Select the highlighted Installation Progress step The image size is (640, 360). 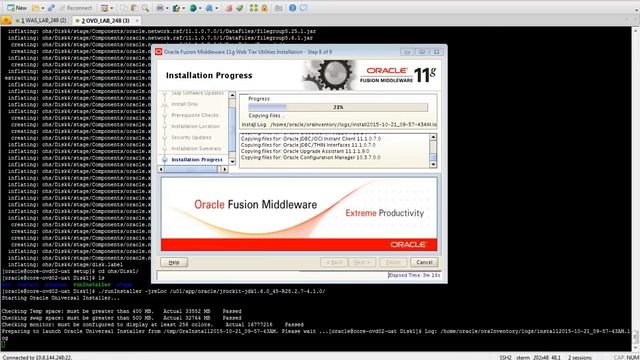197,160
